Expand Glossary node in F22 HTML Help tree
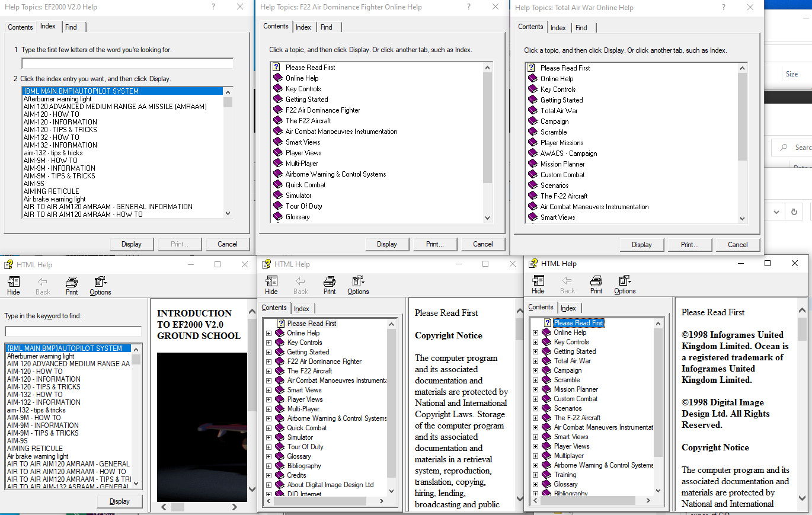Image resolution: width=812 pixels, height=515 pixels. pos(268,456)
